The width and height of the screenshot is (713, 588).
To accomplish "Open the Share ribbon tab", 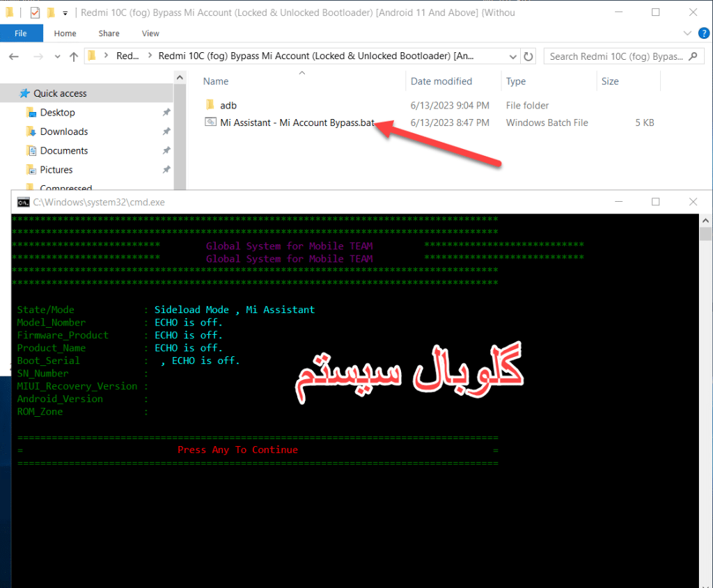I will coord(109,33).
